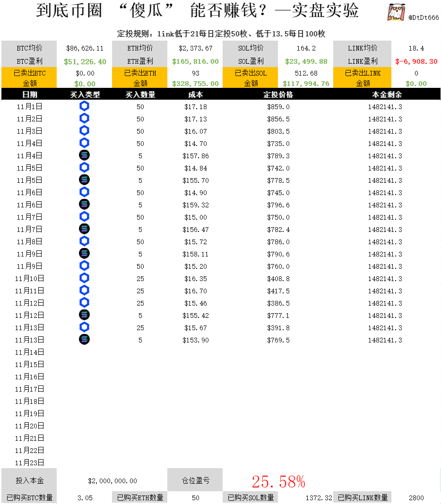The width and height of the screenshot is (441, 504).
Task: Select the Solana icon in the $157.86 row
Action: pyautogui.click(x=84, y=155)
